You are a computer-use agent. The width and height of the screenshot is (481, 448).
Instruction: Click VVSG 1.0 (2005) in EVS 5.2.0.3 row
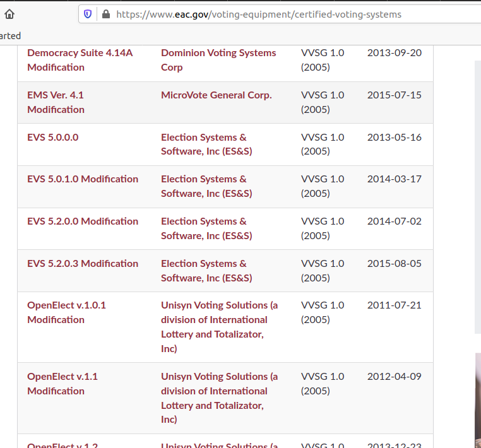point(323,271)
